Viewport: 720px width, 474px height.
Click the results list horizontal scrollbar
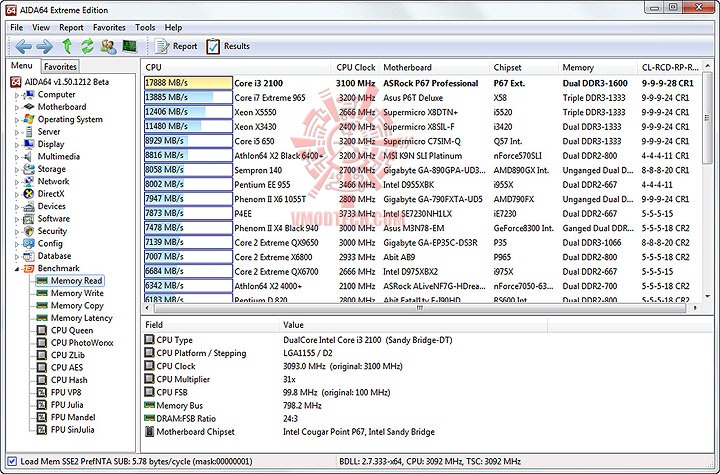click(x=419, y=308)
